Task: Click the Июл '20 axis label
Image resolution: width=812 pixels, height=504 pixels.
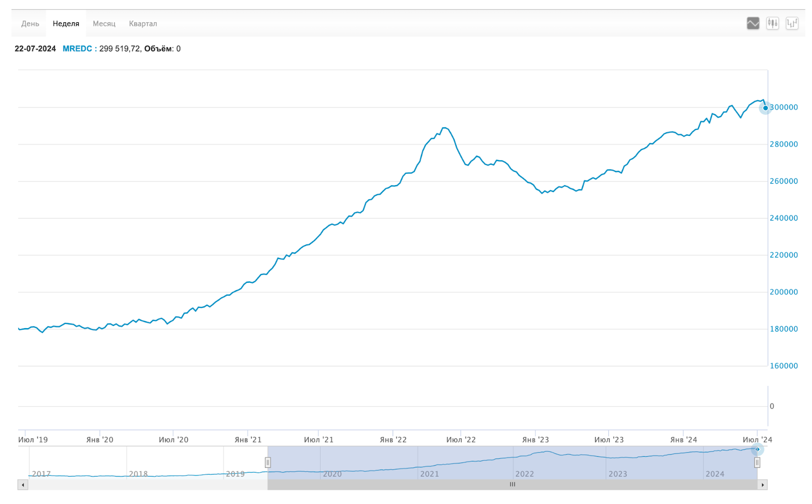Action: (x=174, y=440)
